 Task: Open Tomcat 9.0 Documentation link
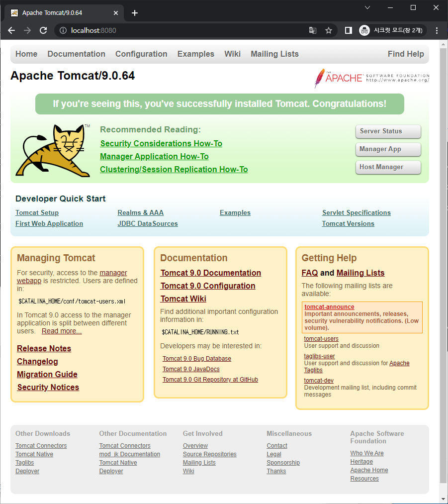(x=211, y=273)
